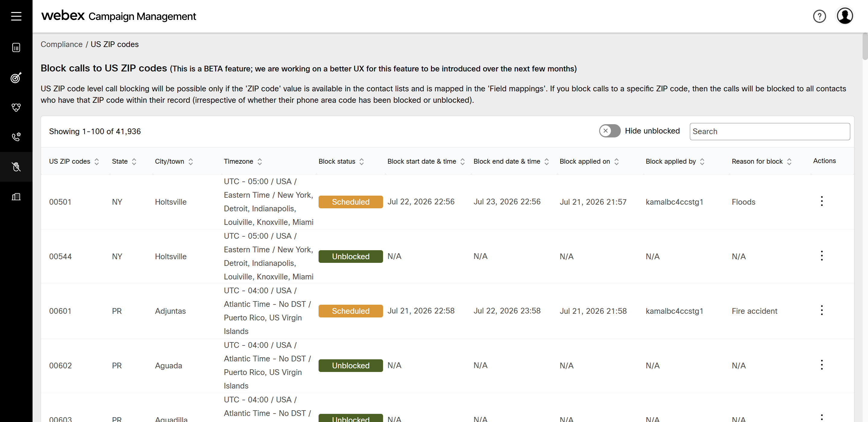Sort by City/town column
Image resolution: width=868 pixels, height=422 pixels.
[x=191, y=162]
